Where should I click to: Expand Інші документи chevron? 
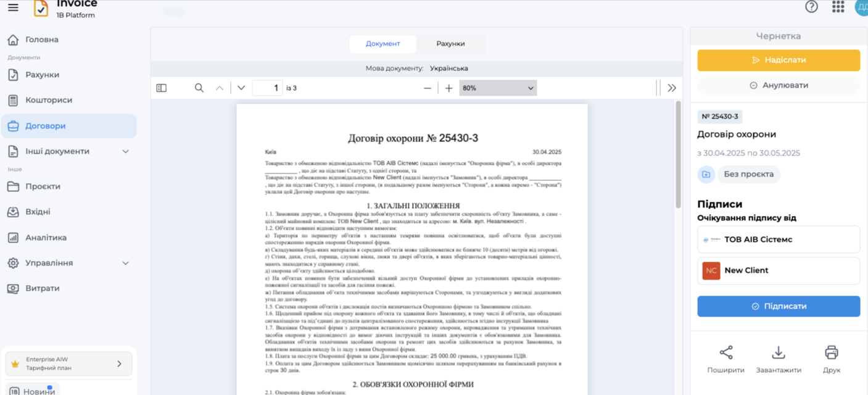[x=126, y=151]
